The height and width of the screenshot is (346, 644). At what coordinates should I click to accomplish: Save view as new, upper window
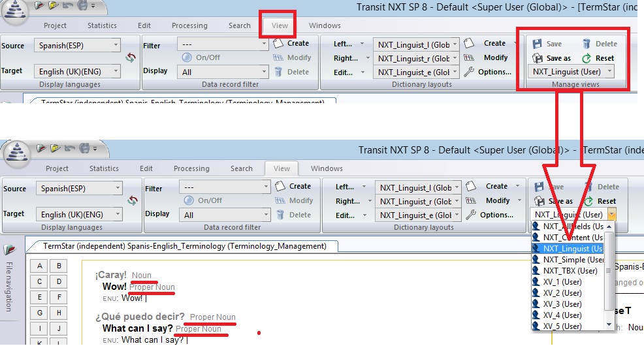pyautogui.click(x=551, y=58)
